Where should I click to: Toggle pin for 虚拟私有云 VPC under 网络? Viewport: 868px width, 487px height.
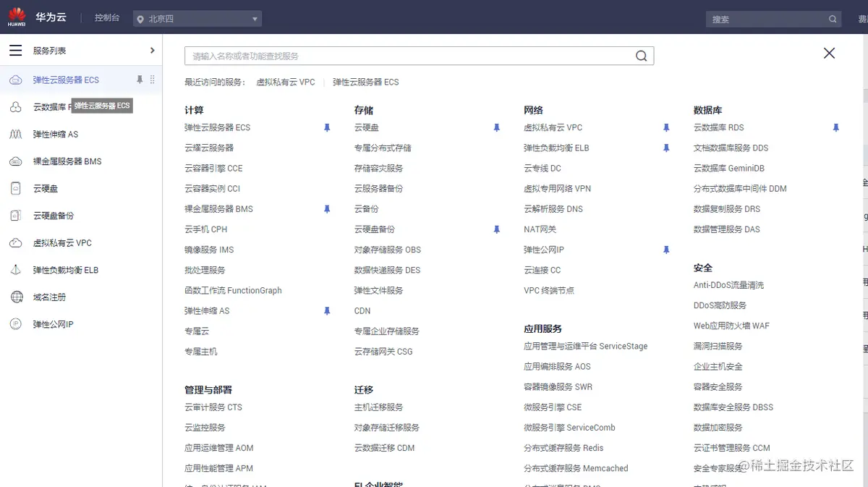[666, 127]
